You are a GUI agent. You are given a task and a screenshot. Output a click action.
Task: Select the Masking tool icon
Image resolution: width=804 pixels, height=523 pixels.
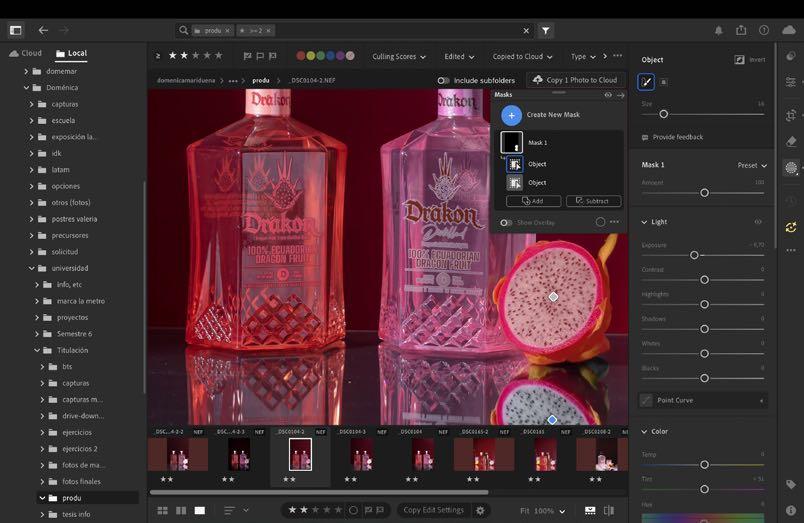[x=791, y=168]
